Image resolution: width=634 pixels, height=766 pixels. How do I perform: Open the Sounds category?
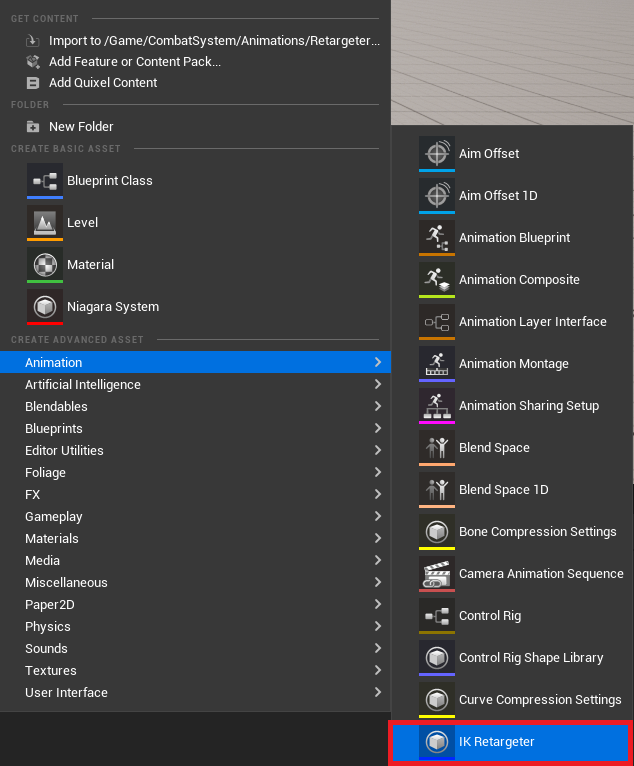pyautogui.click(x=195, y=648)
